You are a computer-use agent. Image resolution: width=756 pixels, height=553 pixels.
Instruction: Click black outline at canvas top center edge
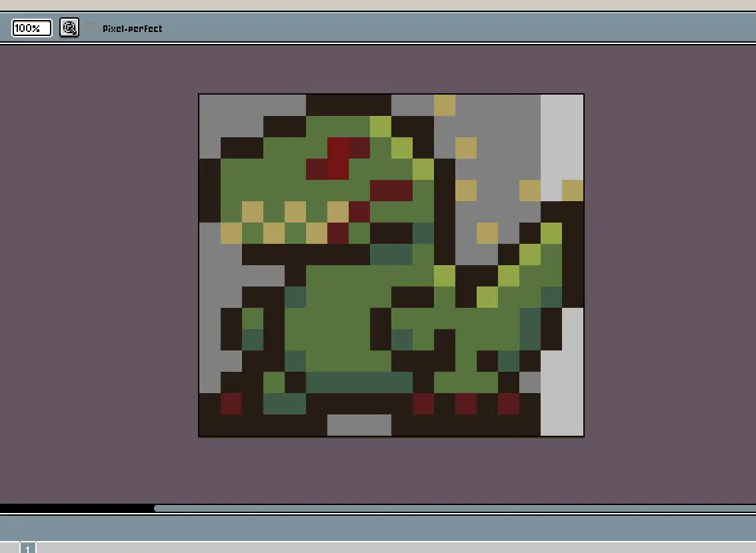pos(348,105)
